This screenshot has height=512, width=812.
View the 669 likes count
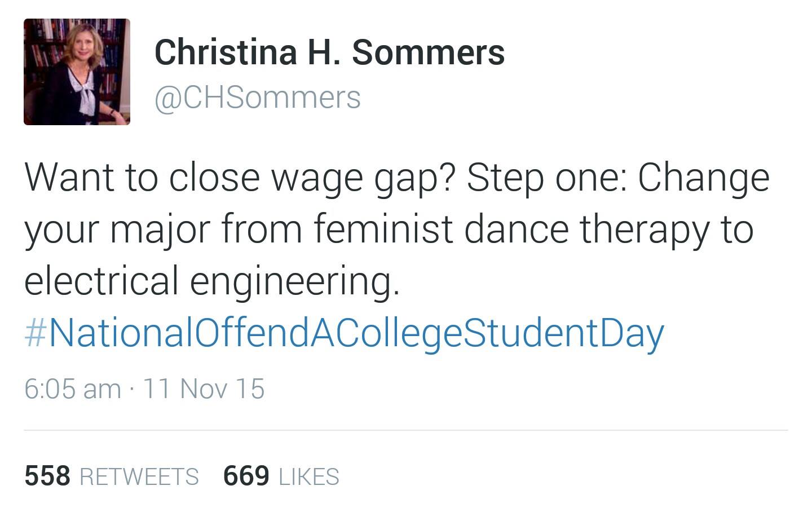246,476
